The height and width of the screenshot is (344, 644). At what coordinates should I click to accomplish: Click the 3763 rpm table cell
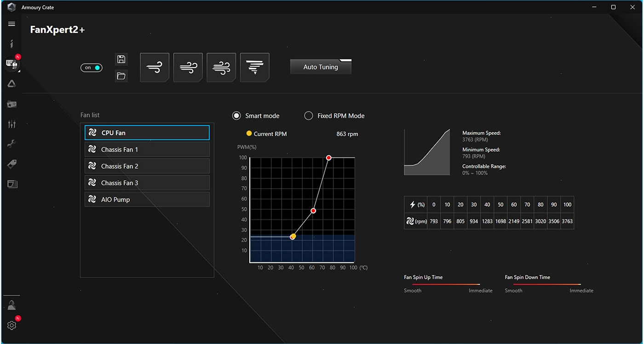(x=567, y=221)
